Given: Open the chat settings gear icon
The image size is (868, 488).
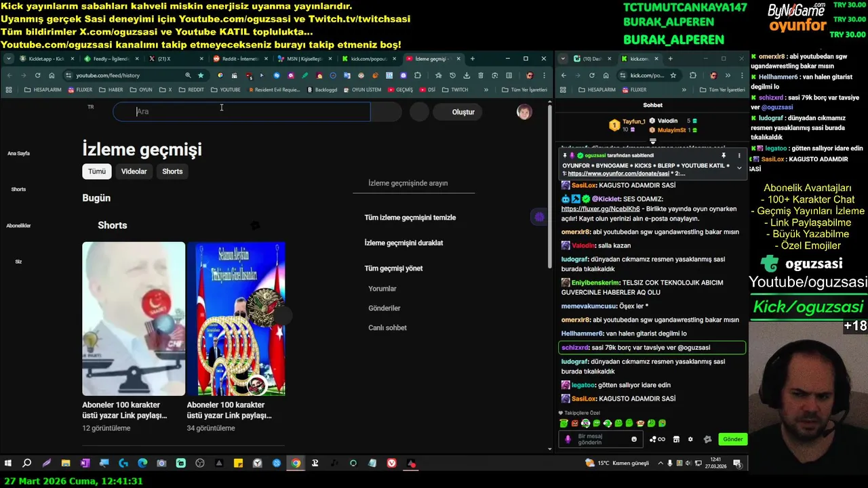Looking at the screenshot, I should click(690, 439).
